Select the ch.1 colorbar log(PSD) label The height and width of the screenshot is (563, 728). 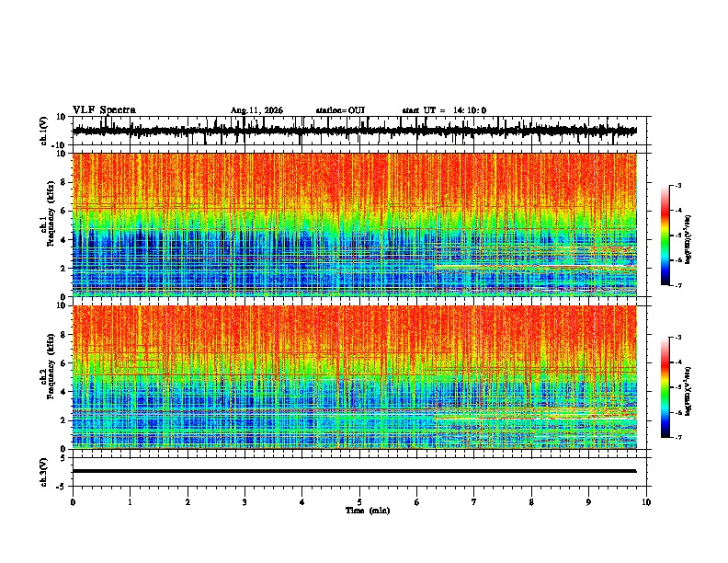[x=688, y=239]
